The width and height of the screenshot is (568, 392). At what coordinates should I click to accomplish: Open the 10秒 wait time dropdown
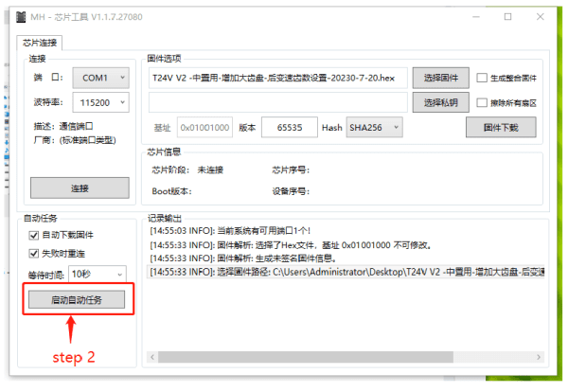point(98,275)
